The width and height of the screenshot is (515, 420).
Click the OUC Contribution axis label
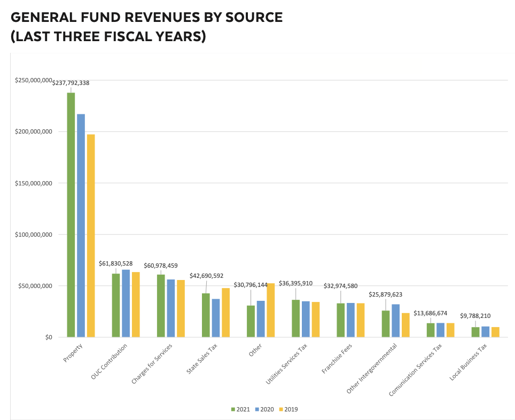[110, 362]
